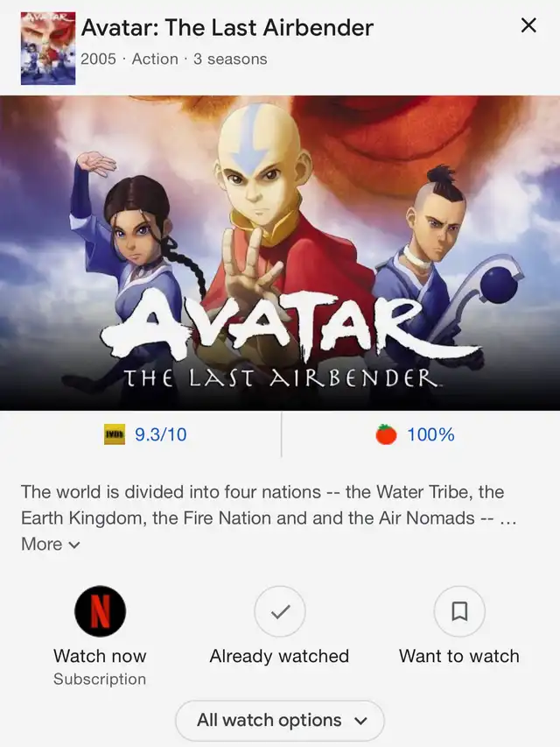This screenshot has width=560, height=747.
Task: Open the 9.3/10 IMDb rating link
Action: (161, 434)
